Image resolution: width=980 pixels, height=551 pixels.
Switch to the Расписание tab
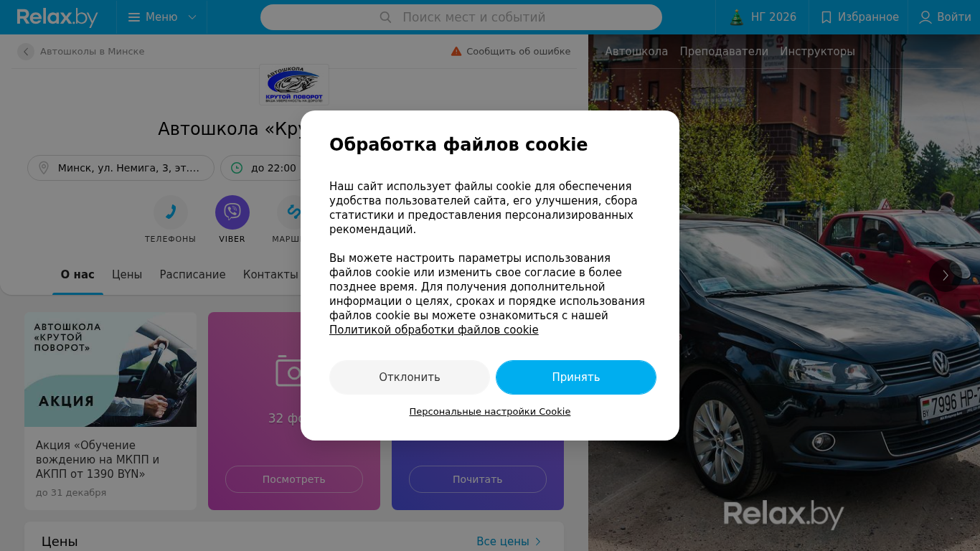point(192,275)
